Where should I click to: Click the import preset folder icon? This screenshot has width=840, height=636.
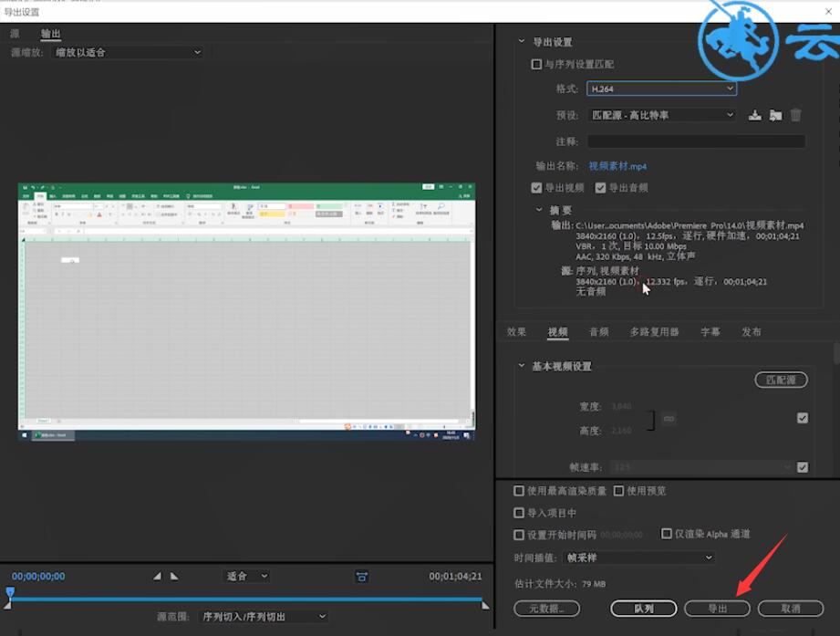click(775, 115)
